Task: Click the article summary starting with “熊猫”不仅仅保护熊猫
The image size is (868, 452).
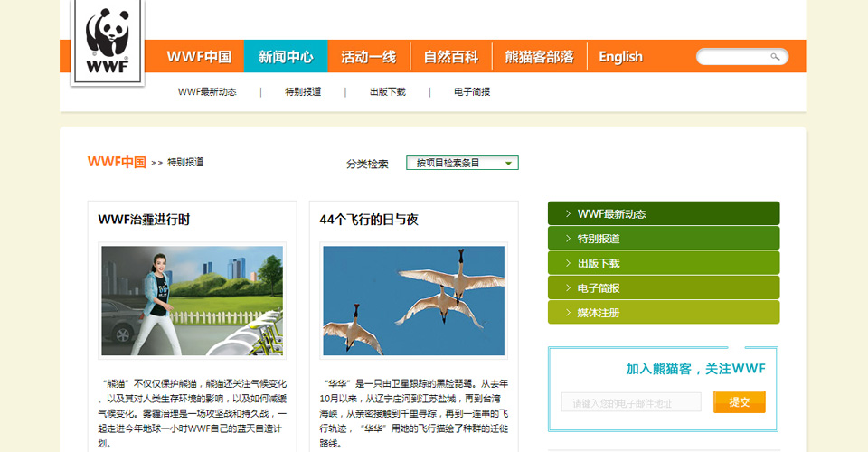Action: [x=192, y=413]
